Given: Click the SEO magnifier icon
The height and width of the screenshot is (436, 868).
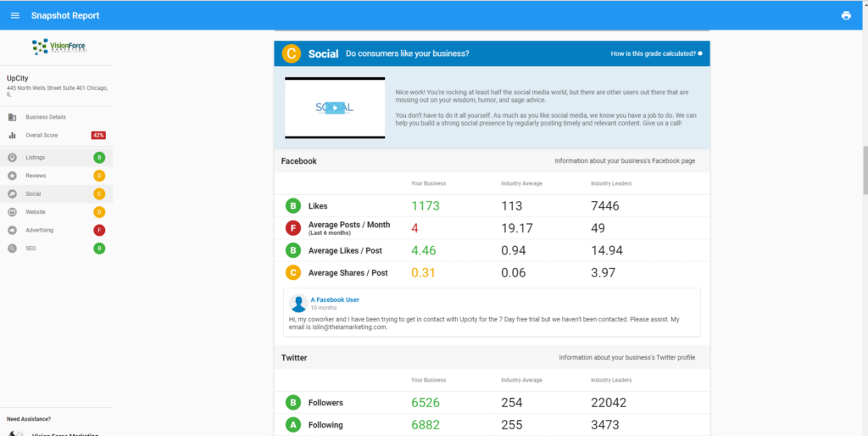Looking at the screenshot, I should [12, 249].
